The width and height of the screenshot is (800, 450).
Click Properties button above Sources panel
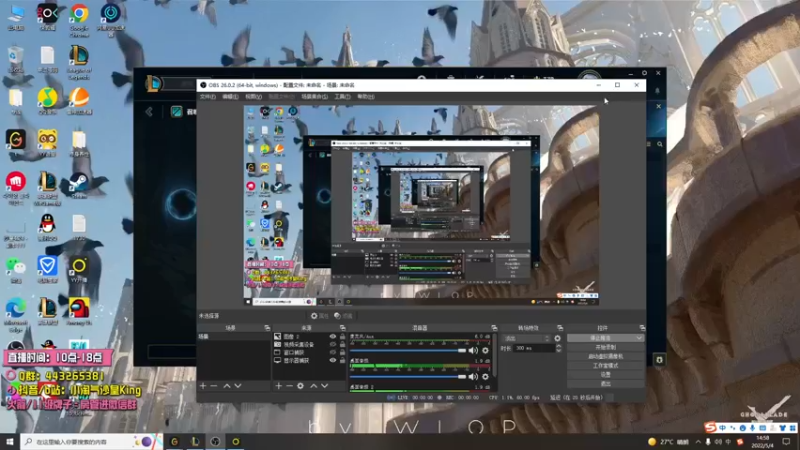click(x=319, y=316)
